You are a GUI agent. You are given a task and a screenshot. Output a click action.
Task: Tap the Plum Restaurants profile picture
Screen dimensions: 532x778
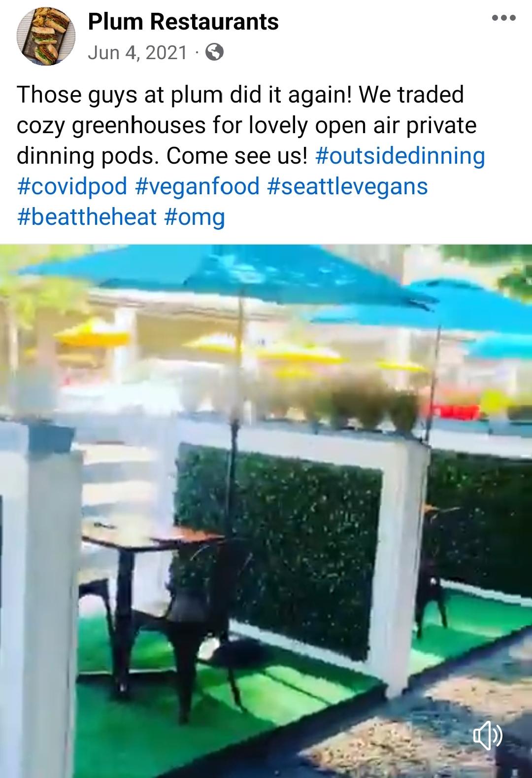(x=46, y=38)
